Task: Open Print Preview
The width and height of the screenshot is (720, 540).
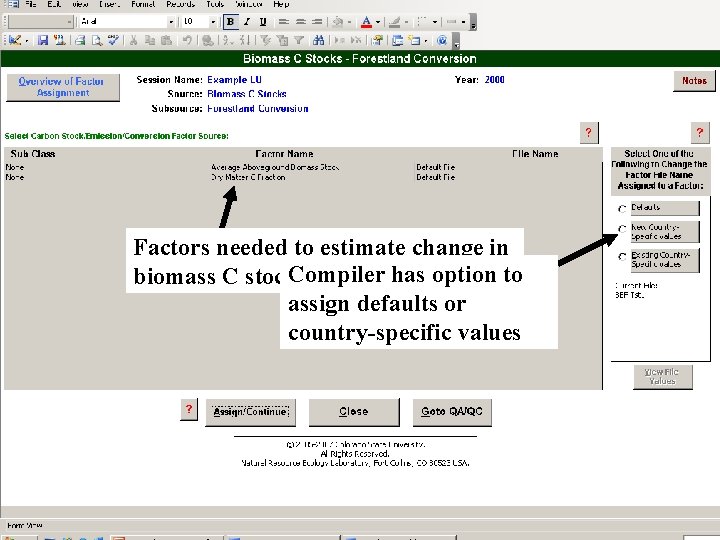Action: (96, 40)
